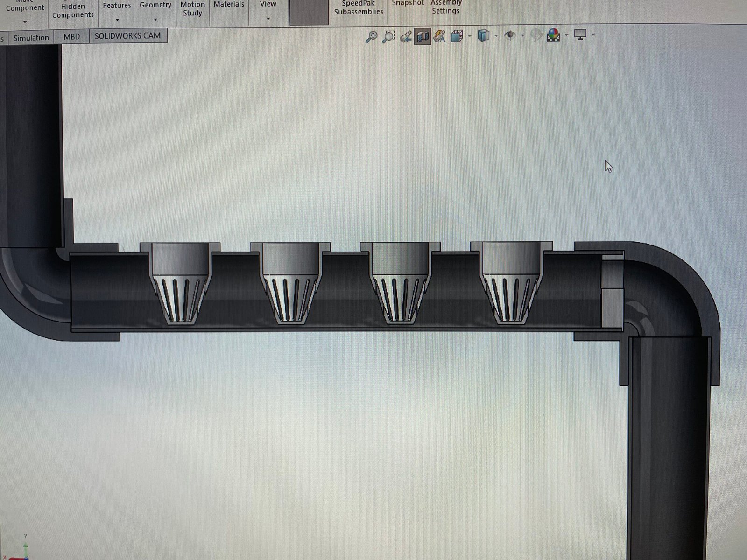Switch to the SOLIDWORKS CAM tab

127,36
